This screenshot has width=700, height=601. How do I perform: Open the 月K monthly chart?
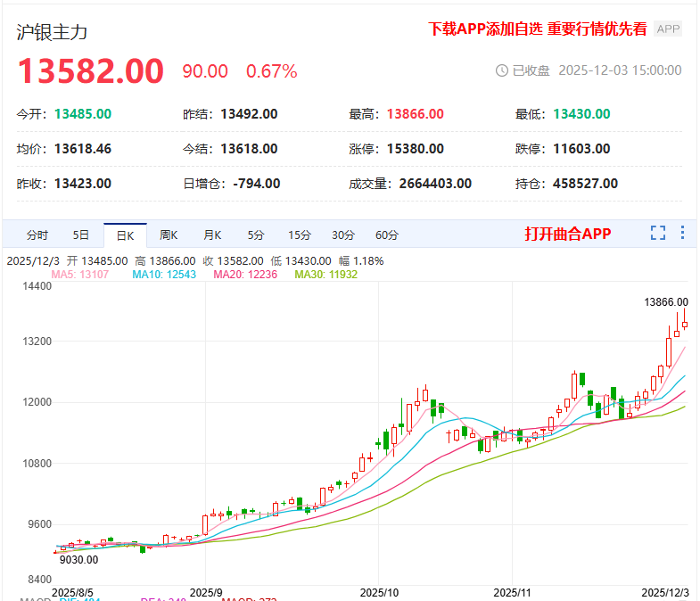tap(212, 235)
